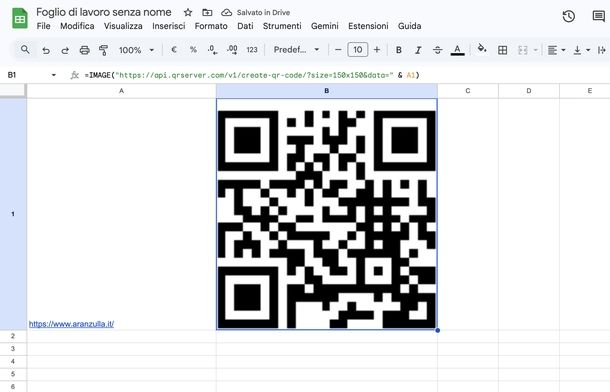Open the 123 number formats
Screen dimensions: 610x392
(x=252, y=50)
